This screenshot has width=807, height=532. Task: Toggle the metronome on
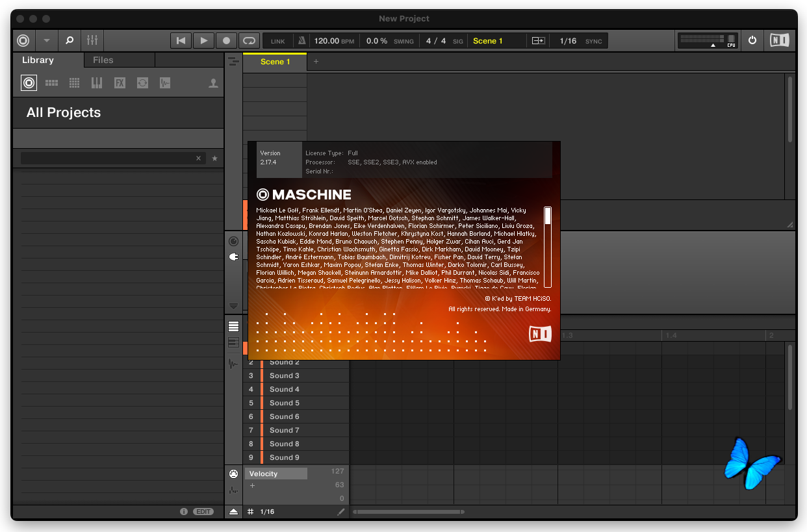pos(301,41)
